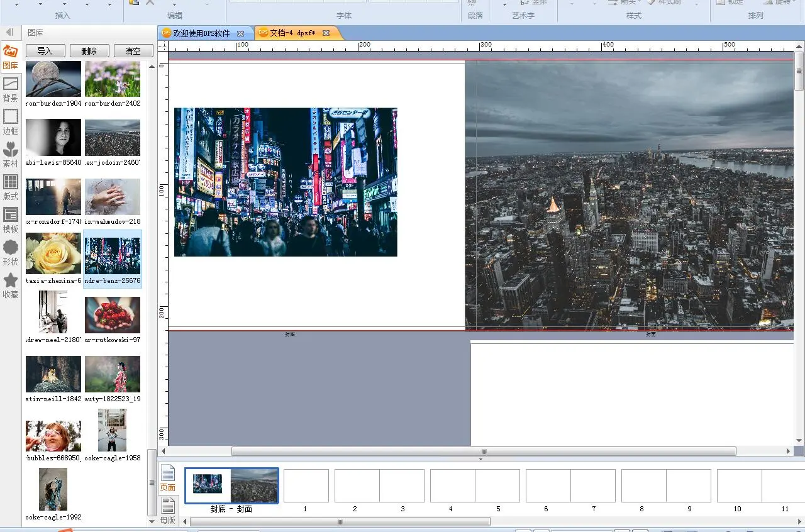This screenshot has width=805, height=532.
Task: Select the 封底 - 封面 cover page thumbnail
Action: [231, 485]
